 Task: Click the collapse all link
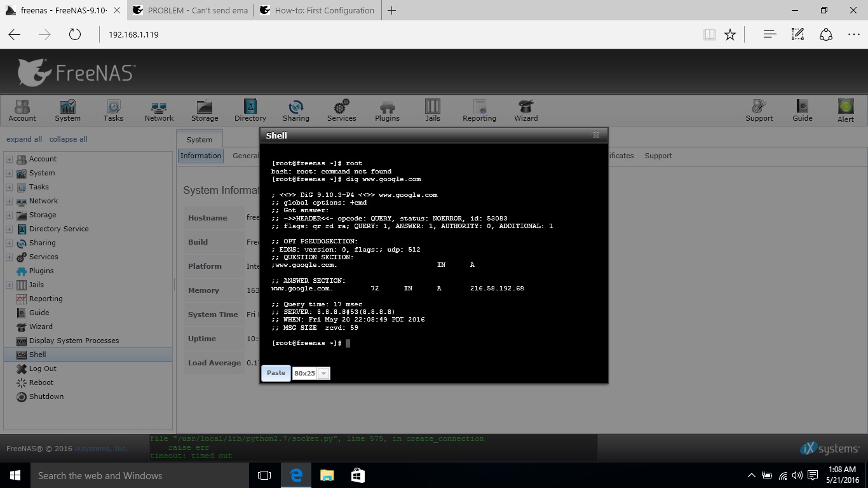pos(68,139)
